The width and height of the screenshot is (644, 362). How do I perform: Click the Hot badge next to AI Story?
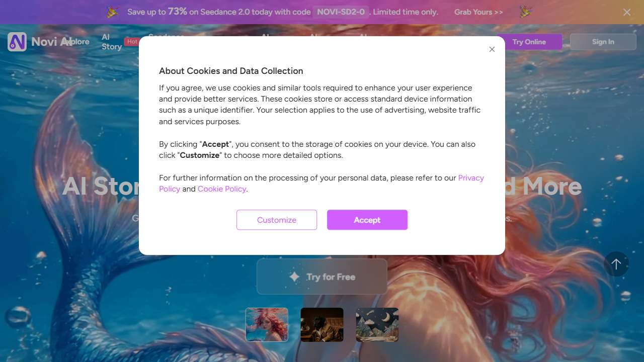coord(132,42)
